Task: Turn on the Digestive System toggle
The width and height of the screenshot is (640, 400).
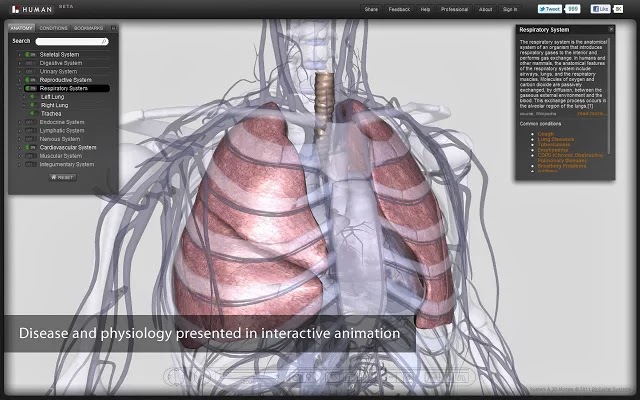Action: (x=31, y=63)
